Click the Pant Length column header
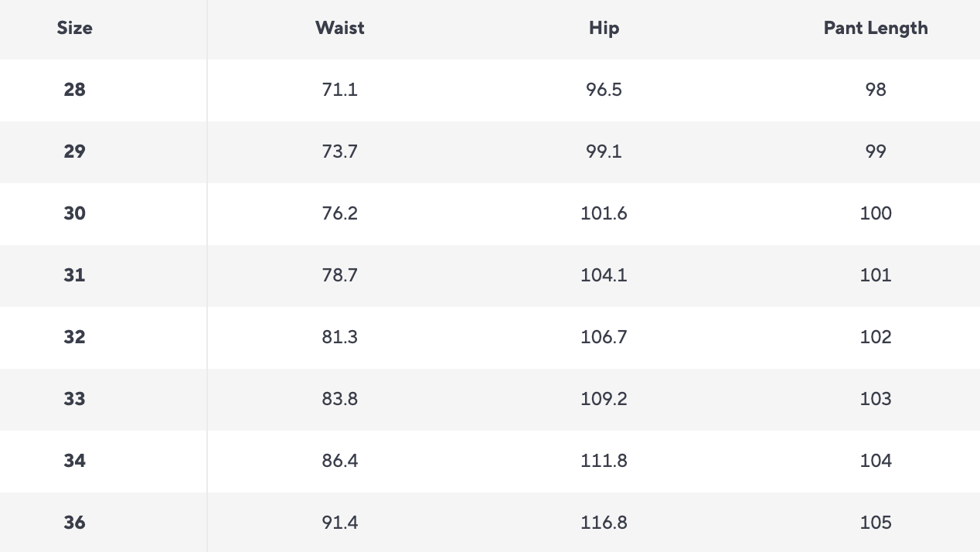980x552 pixels. 875,28
